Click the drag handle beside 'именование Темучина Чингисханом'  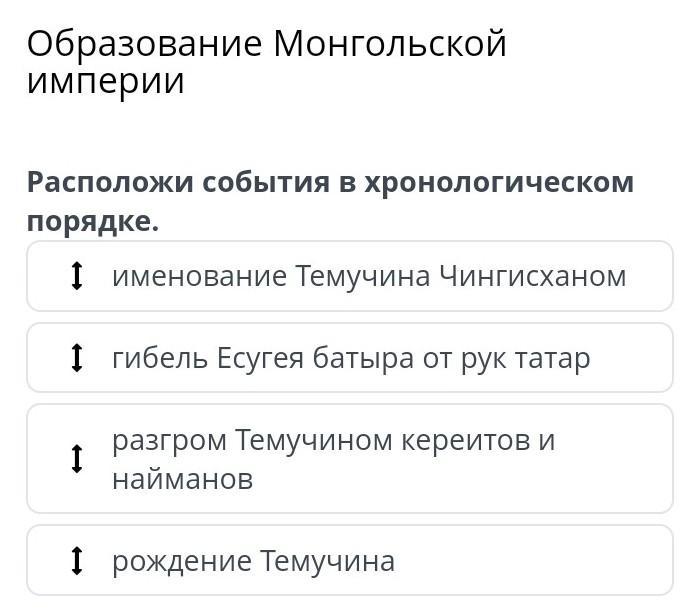(x=76, y=276)
